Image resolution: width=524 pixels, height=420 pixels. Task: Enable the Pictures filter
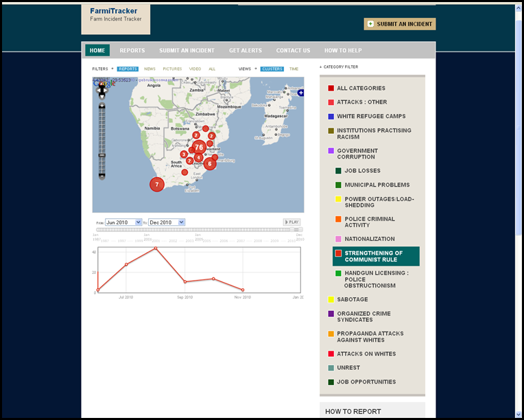coord(172,69)
